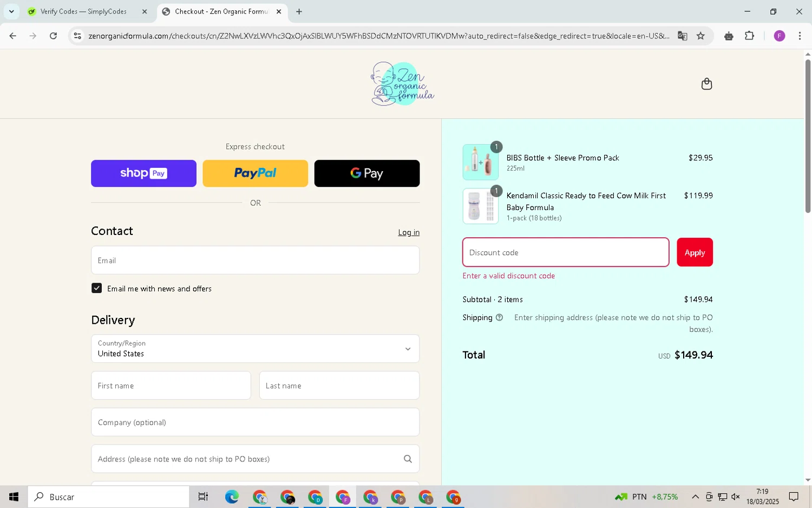
Task: Click the Discount code field
Action: pyautogui.click(x=566, y=252)
